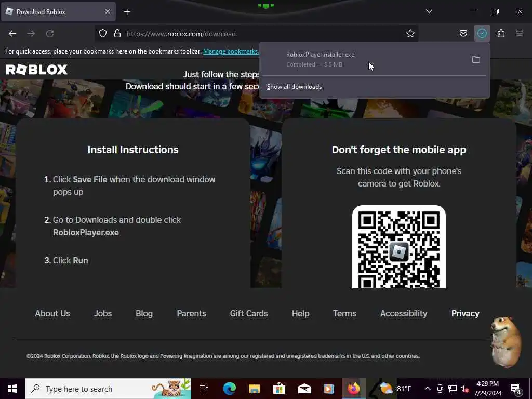Screen dimensions: 532x399
Task: Open the weather 81°F widget
Action: point(395,389)
